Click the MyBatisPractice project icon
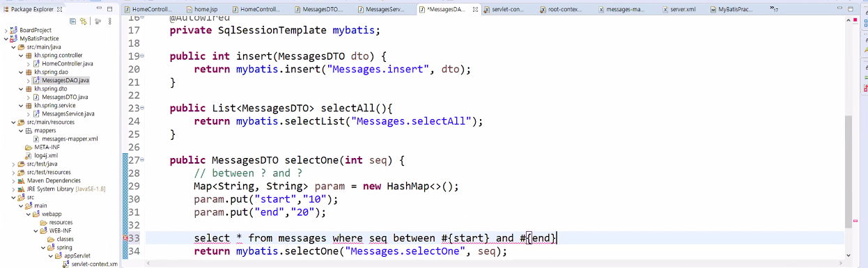 click(14, 39)
